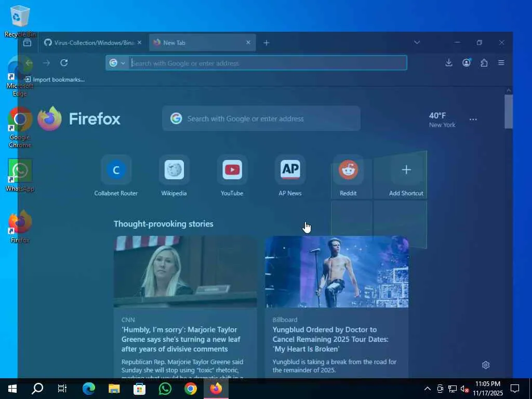The image size is (532, 399).
Task: Open the weather widget three-dot menu
Action: (473, 119)
